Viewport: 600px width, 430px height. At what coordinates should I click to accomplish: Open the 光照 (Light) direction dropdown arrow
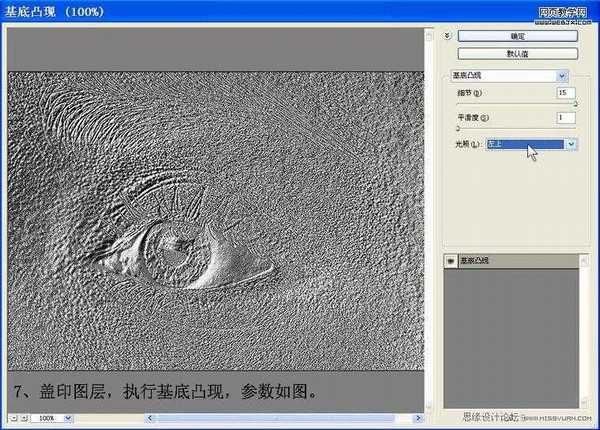[x=571, y=144]
